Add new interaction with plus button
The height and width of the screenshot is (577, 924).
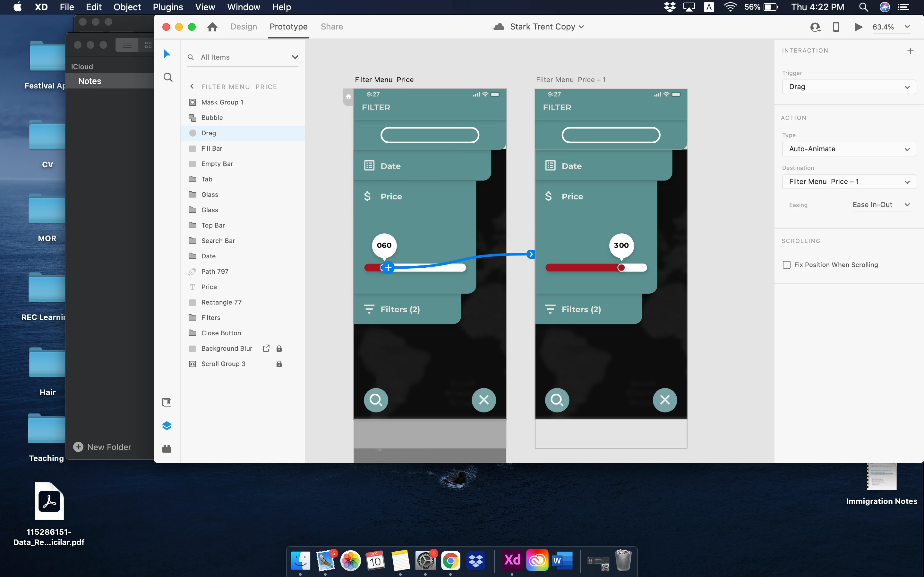910,51
